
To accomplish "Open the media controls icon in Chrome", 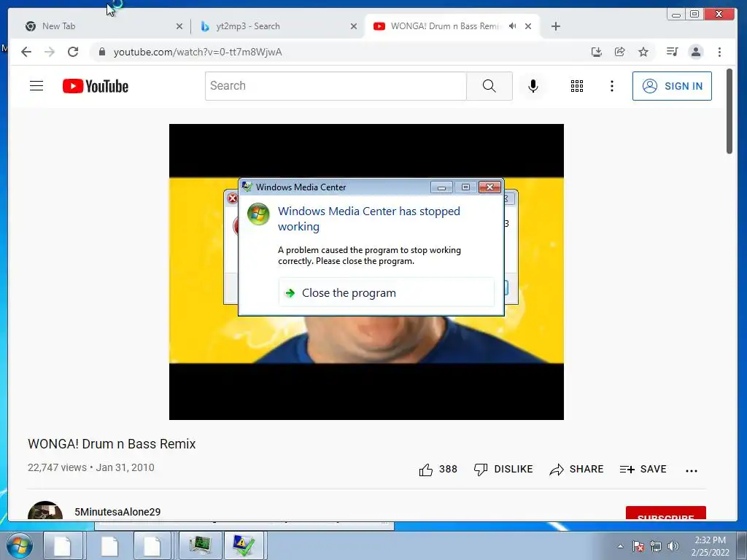I will pyautogui.click(x=672, y=52).
